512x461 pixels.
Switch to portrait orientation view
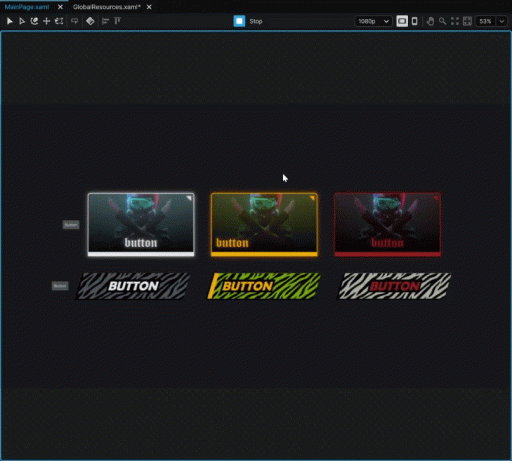point(414,21)
